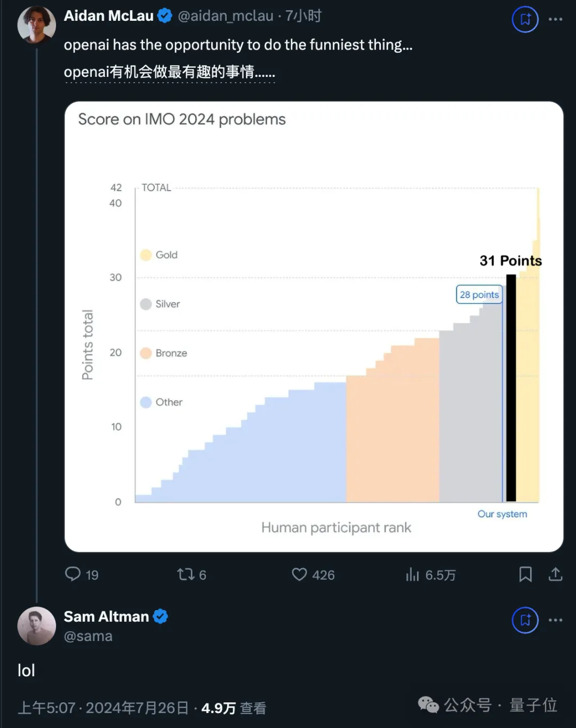Viewport: 576px width, 728px height.
Task: Click the reply icon with 19 comments
Action: [x=73, y=574]
